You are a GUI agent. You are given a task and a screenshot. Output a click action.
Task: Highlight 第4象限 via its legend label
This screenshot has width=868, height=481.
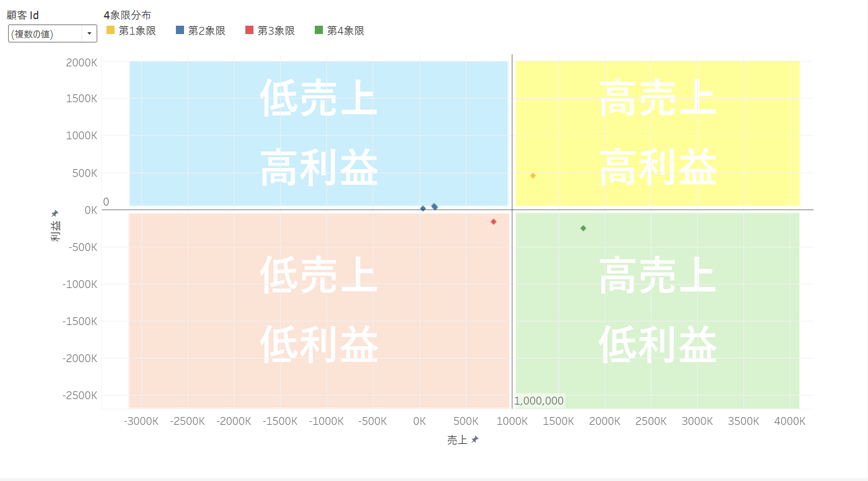click(x=346, y=31)
